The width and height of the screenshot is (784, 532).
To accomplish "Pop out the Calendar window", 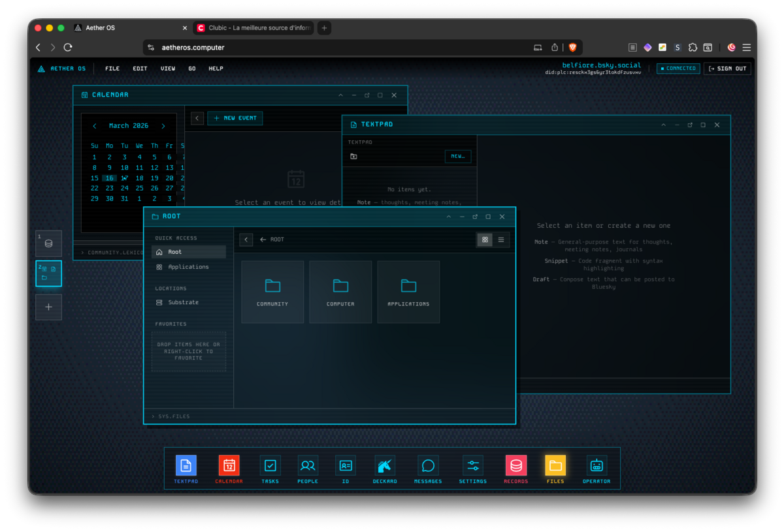I will pos(367,95).
